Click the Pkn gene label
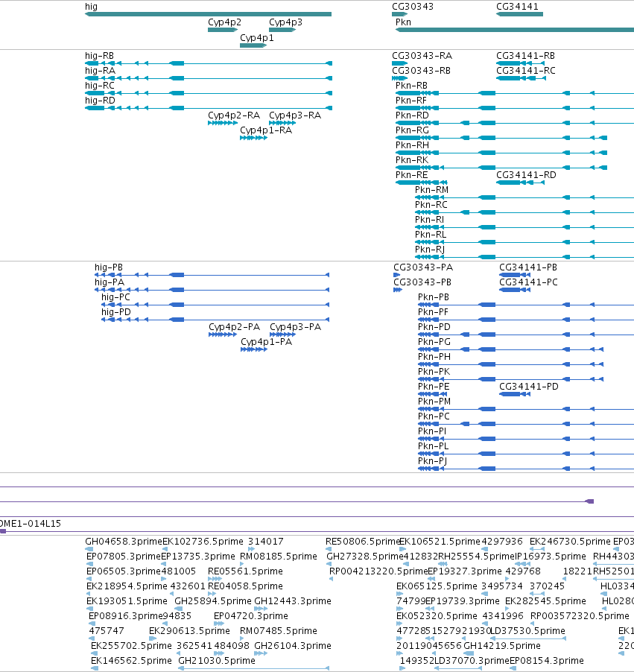Screen dimensions: 634x672 (x=403, y=22)
